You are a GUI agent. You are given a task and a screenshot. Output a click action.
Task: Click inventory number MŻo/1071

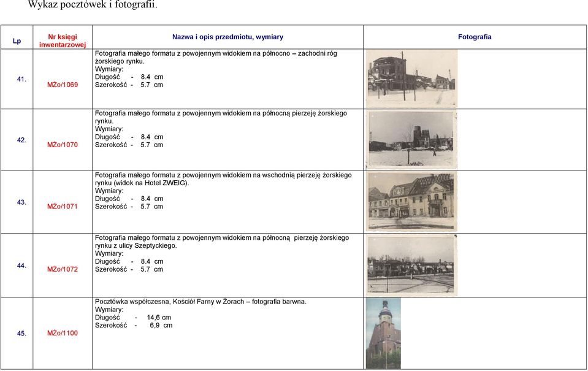[x=63, y=206]
